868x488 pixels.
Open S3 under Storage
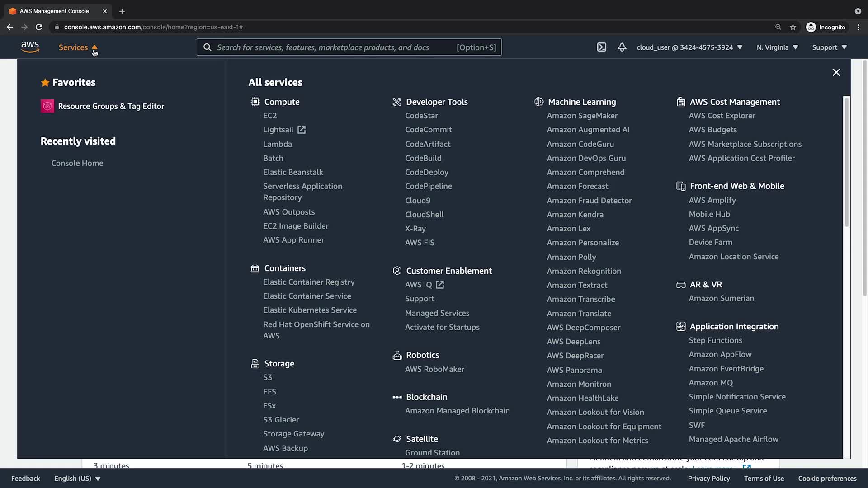click(268, 377)
